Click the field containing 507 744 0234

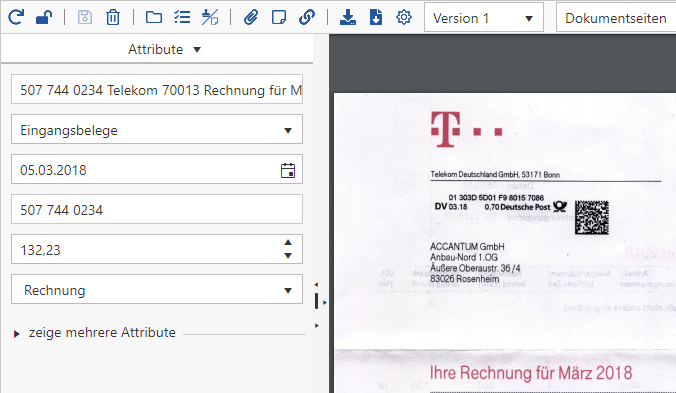click(157, 209)
